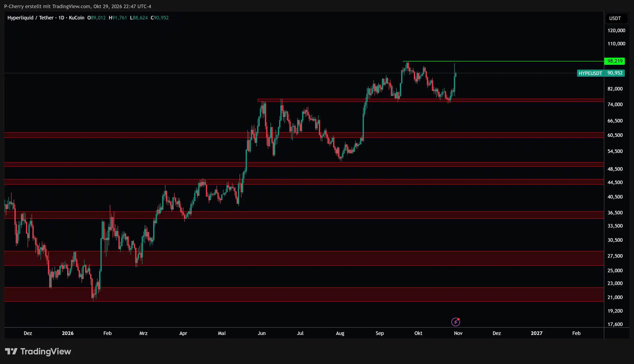The image size is (634, 364).
Task: Click the 17,600 price scale label
Action: coord(615,324)
